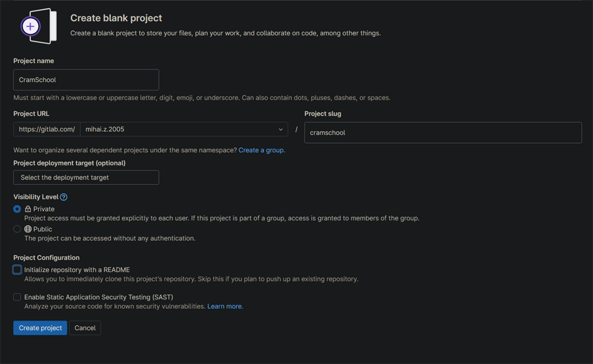Screen dimensions: 593x364
Task: Click the globe icon beside Public
Action: tap(28, 230)
